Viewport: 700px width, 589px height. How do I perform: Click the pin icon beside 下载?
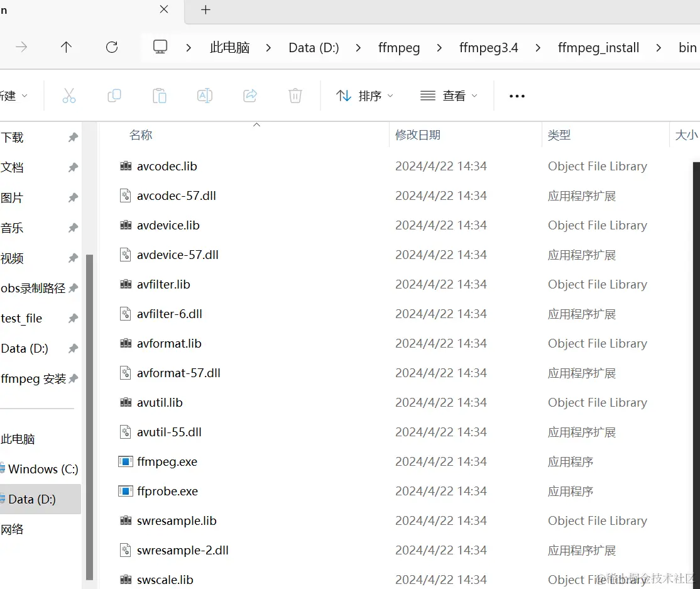(74, 138)
